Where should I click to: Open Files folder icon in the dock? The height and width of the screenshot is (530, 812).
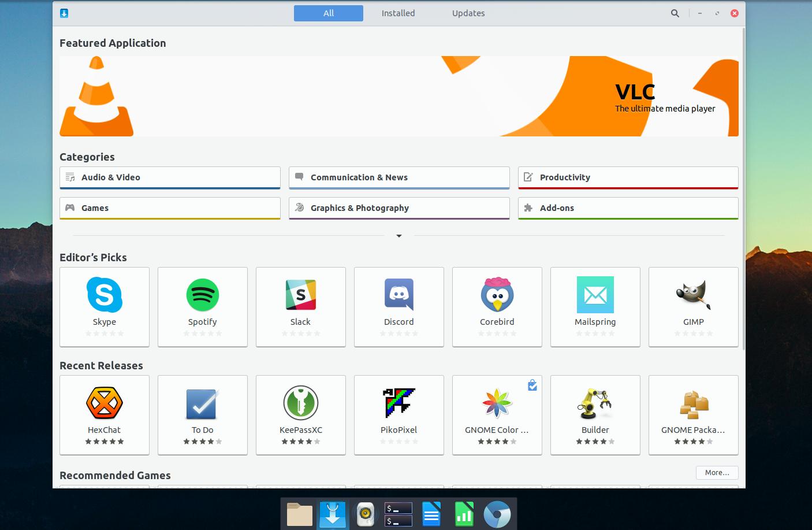click(300, 514)
